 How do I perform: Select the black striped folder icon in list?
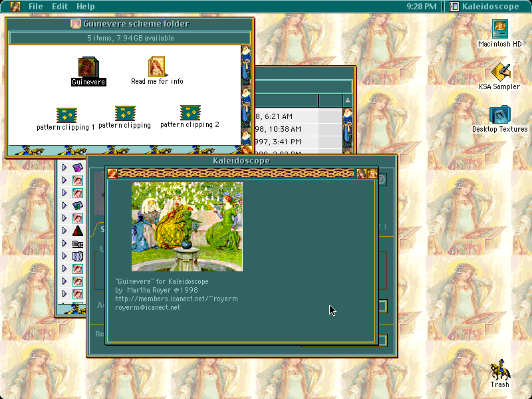click(x=78, y=243)
